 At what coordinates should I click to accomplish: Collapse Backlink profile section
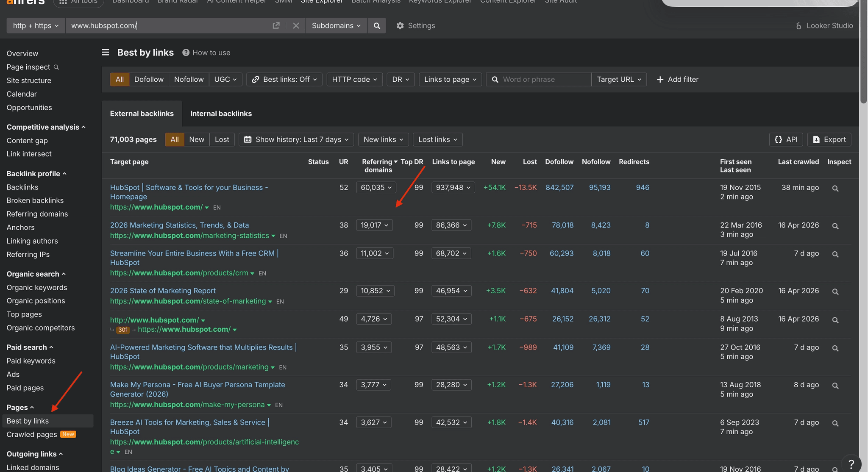point(36,174)
